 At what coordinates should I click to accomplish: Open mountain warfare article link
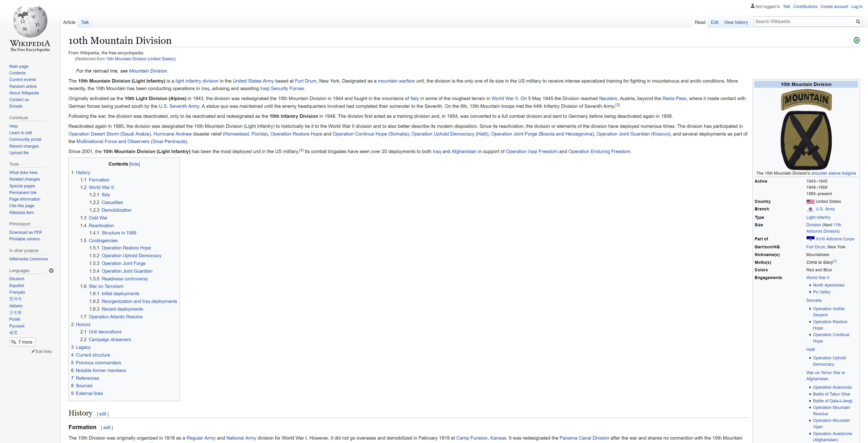pos(396,81)
